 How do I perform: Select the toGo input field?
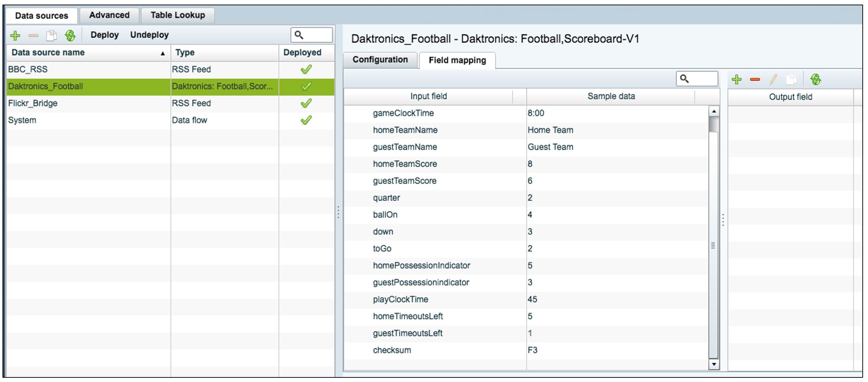click(x=382, y=248)
